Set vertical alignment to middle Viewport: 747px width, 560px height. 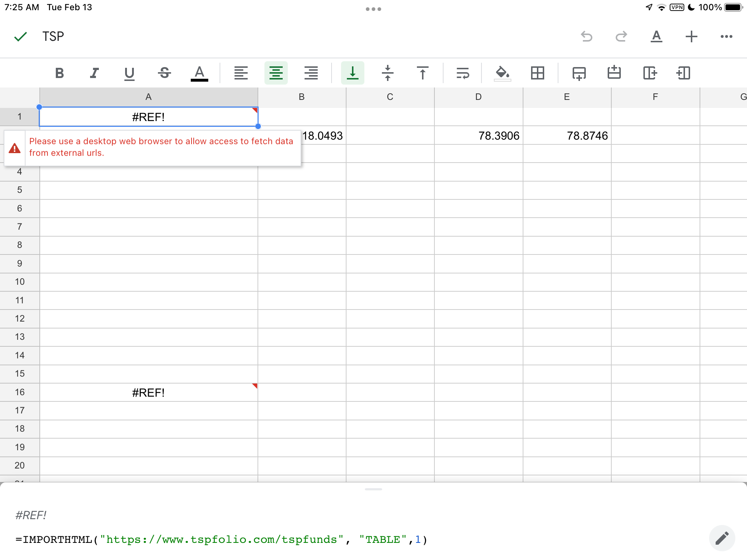[x=388, y=73]
